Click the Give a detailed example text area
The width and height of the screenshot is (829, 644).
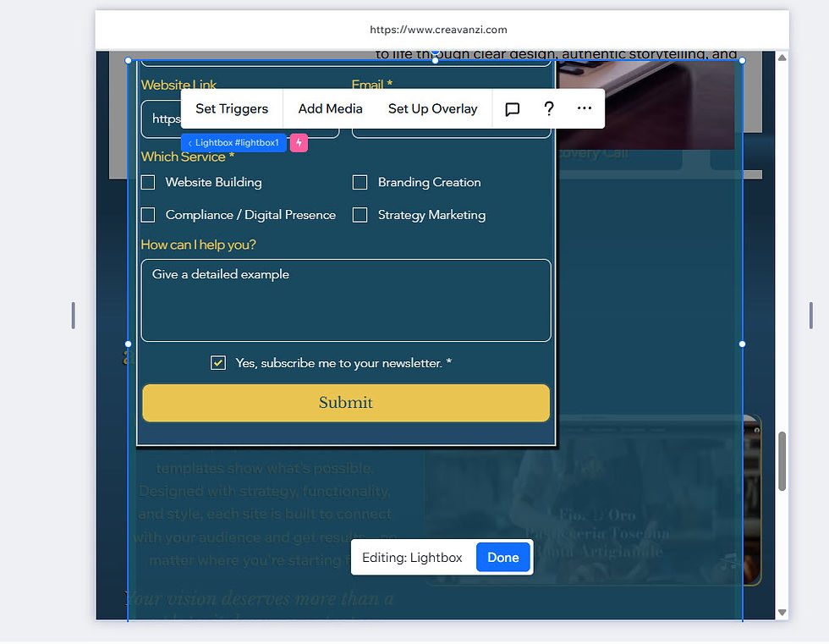point(345,300)
